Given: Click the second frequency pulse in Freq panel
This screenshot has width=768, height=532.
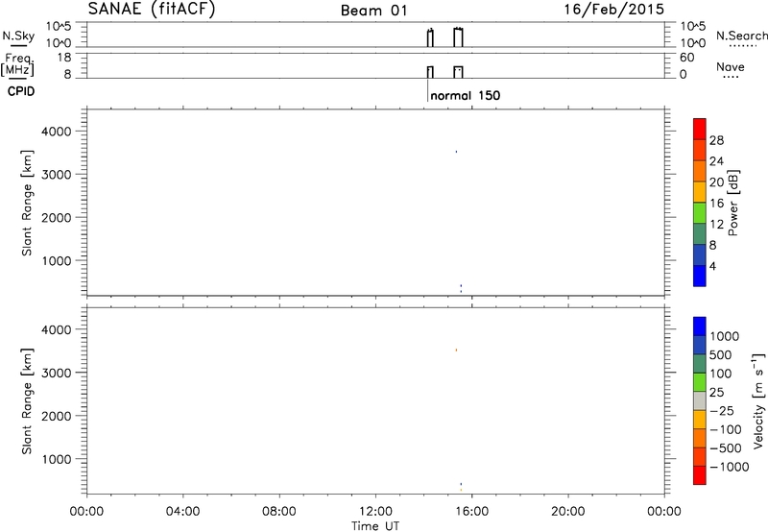Looking at the screenshot, I should tap(458, 72).
